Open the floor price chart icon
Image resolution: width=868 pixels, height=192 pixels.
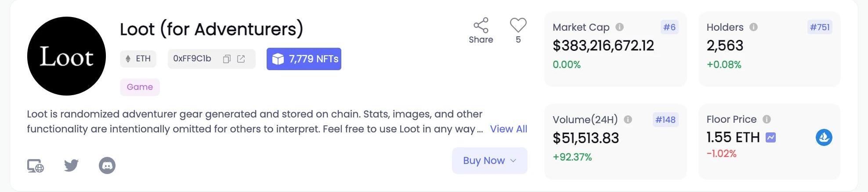tap(770, 138)
